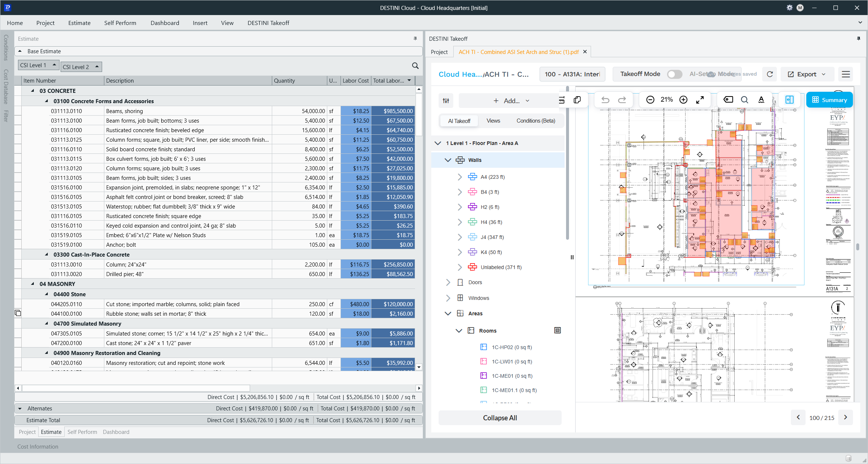Close the ACH TI PDF tab
The image size is (868, 464).
pyautogui.click(x=585, y=52)
